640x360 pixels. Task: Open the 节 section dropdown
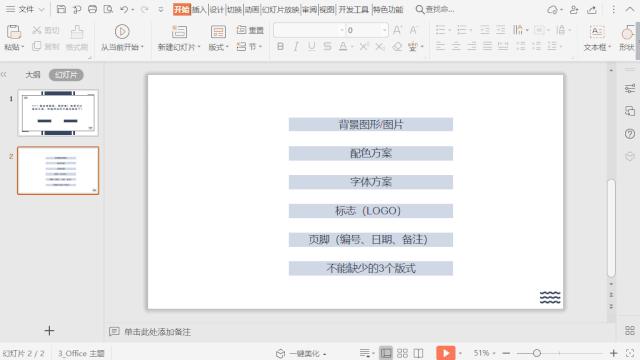[249, 47]
